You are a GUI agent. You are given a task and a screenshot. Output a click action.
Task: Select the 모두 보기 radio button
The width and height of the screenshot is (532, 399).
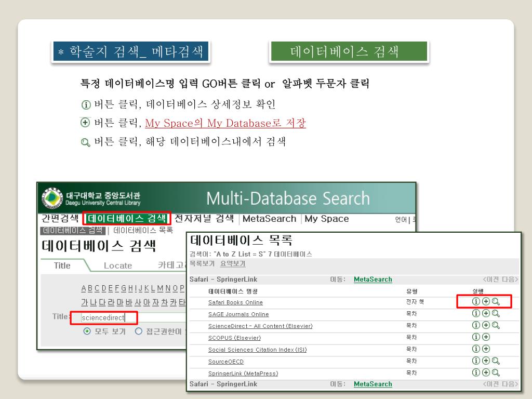(87, 331)
